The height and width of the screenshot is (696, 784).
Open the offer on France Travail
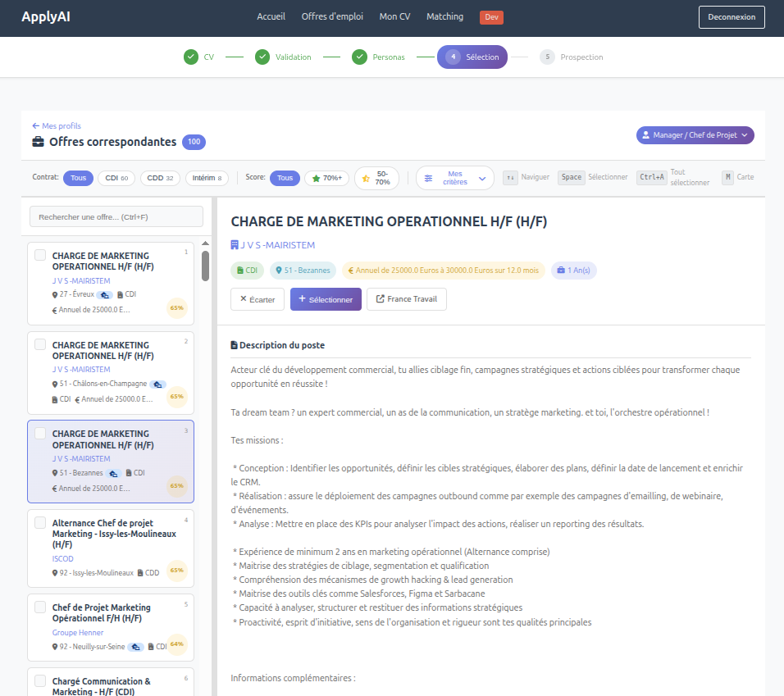click(x=406, y=299)
